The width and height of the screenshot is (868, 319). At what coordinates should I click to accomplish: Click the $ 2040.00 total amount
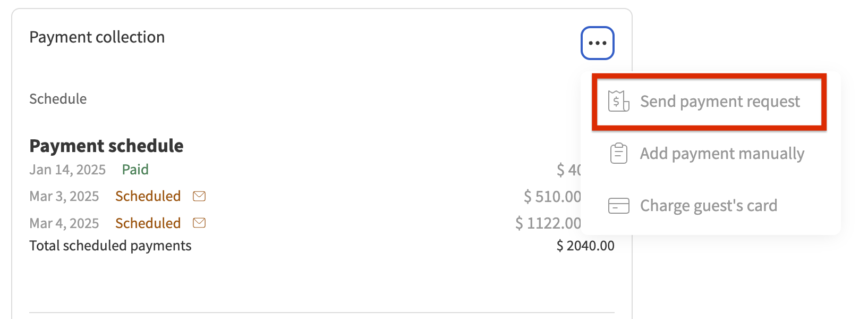tap(585, 246)
